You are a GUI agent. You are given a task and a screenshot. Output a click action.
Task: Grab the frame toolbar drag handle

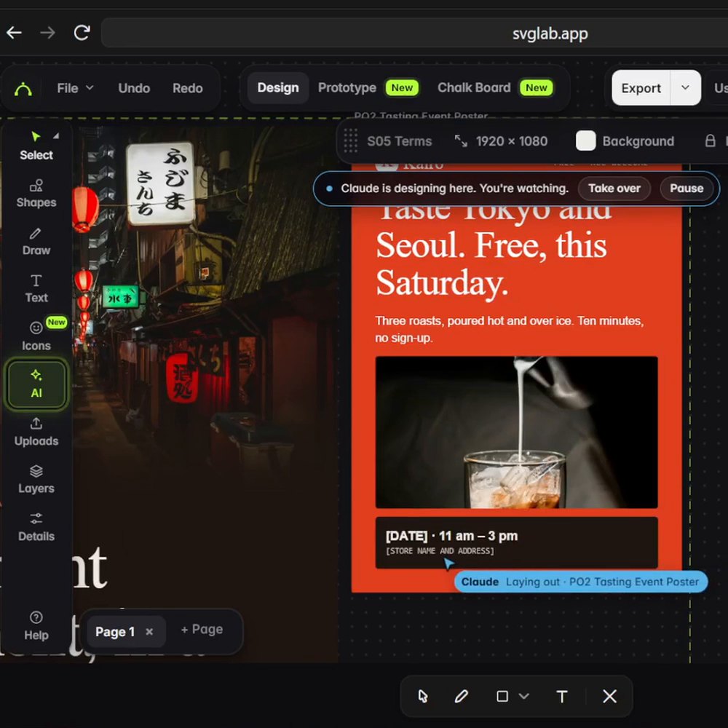click(x=351, y=141)
